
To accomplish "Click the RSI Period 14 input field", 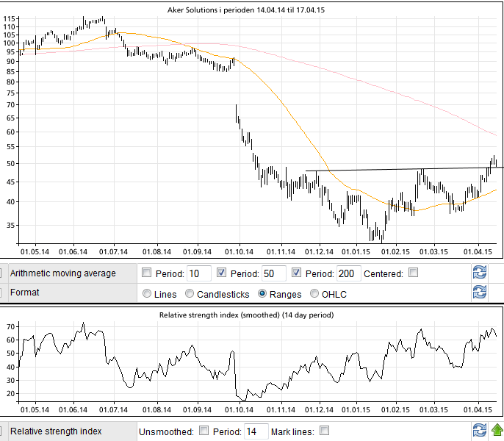I will pos(256,431).
